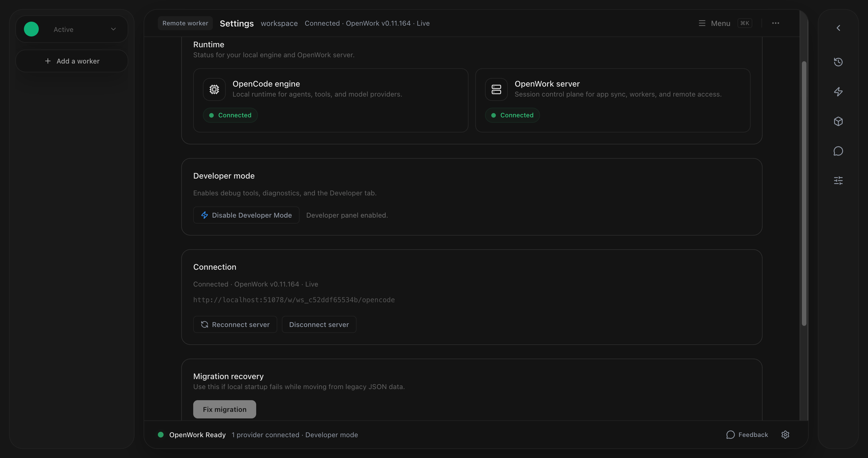Click the Reconnect server button
The height and width of the screenshot is (458, 868).
click(235, 325)
